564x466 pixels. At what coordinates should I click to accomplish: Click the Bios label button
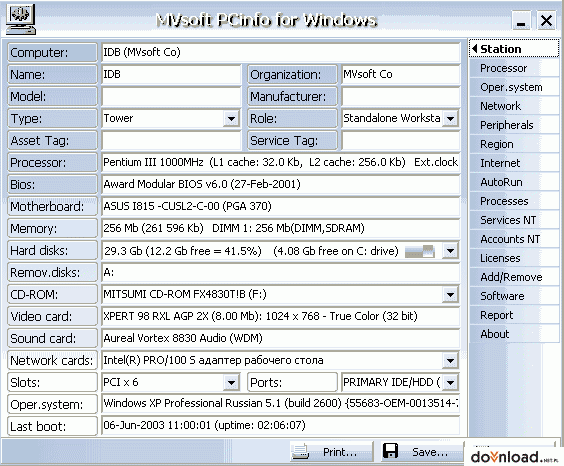(x=52, y=185)
